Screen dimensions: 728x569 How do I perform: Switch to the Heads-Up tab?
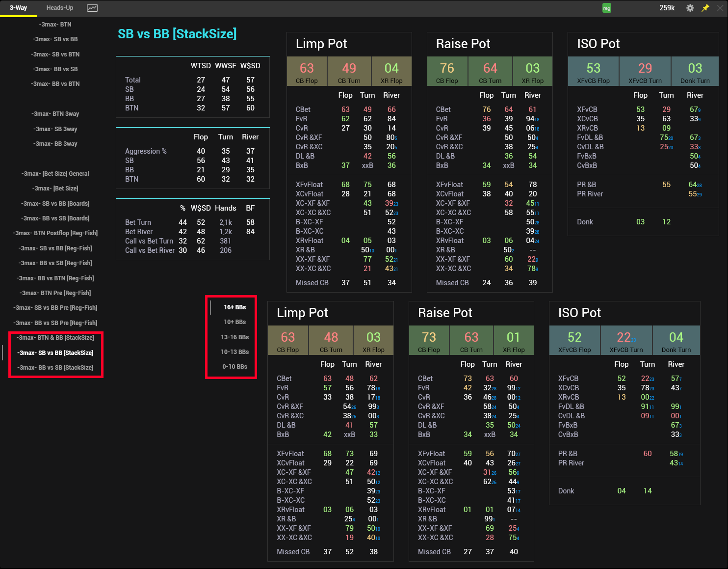60,8
